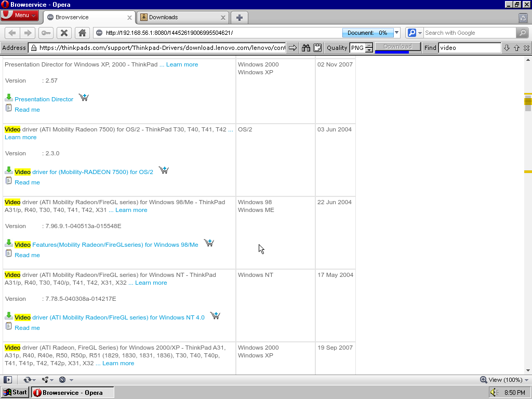Download Video driver Mobility-RADEON 7500 for OS/2
The height and width of the screenshot is (399, 532).
click(x=84, y=172)
